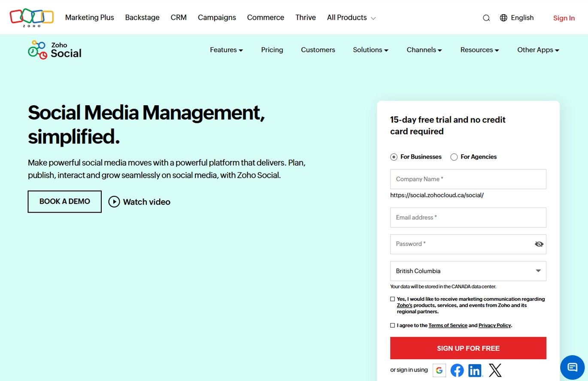Image resolution: width=588 pixels, height=381 pixels.
Task: Open Campaigns in top navigation
Action: point(217,18)
